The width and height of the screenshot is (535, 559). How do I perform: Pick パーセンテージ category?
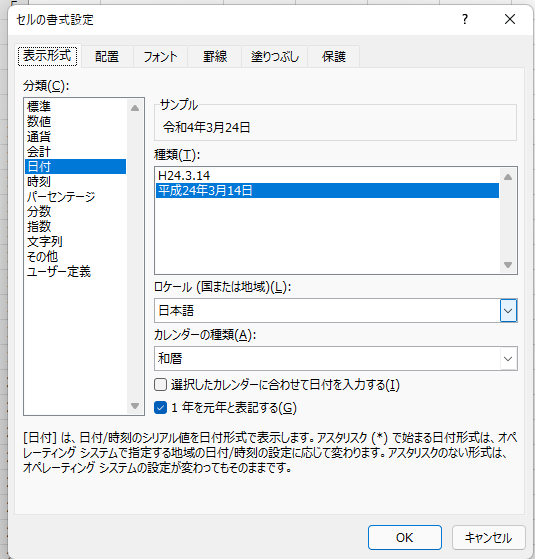tap(76, 196)
